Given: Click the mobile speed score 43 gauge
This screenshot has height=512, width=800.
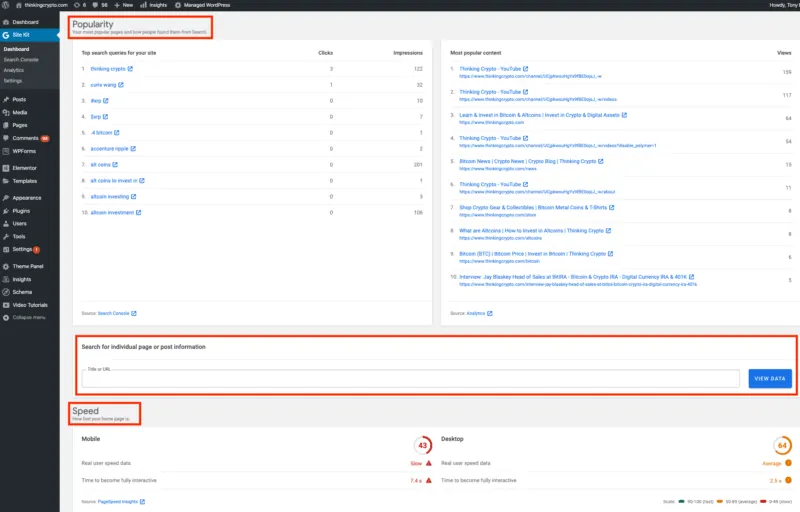Looking at the screenshot, I should tap(422, 444).
